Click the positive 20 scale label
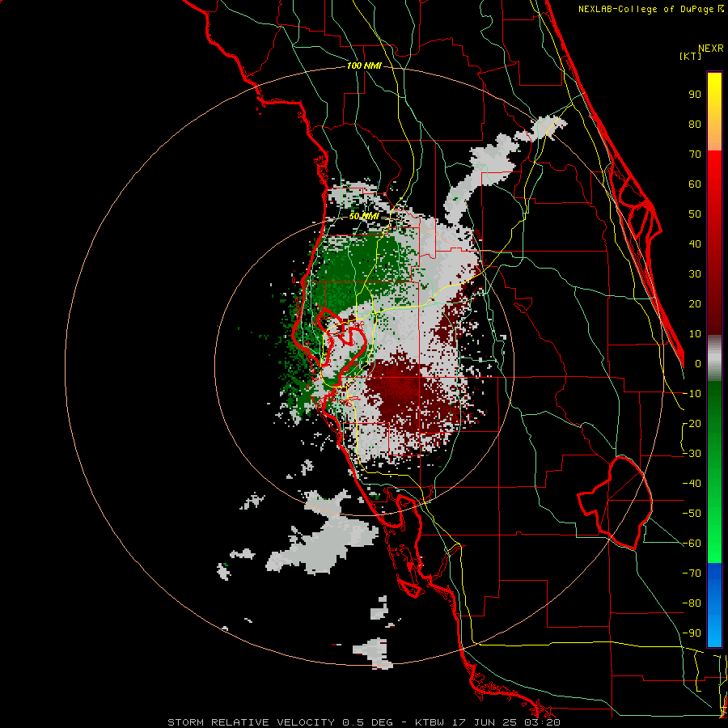This screenshot has height=728, width=728. (695, 304)
